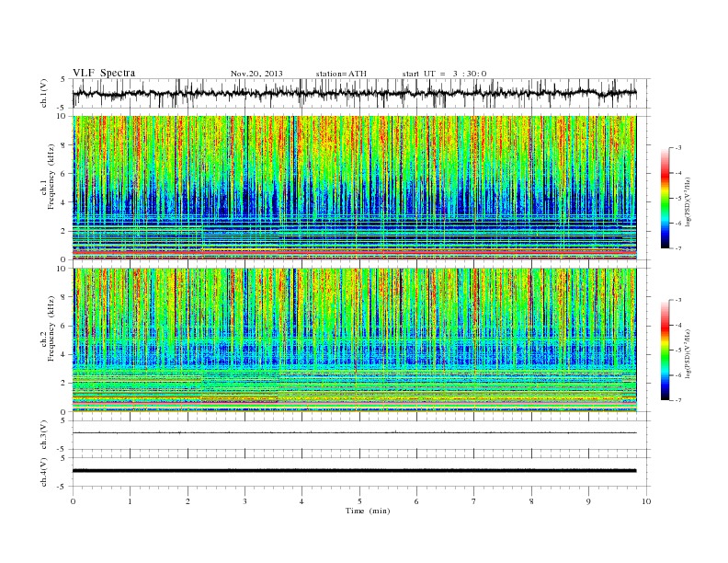Click the ch.2 PSD color scale bar

pyautogui.click(x=665, y=350)
